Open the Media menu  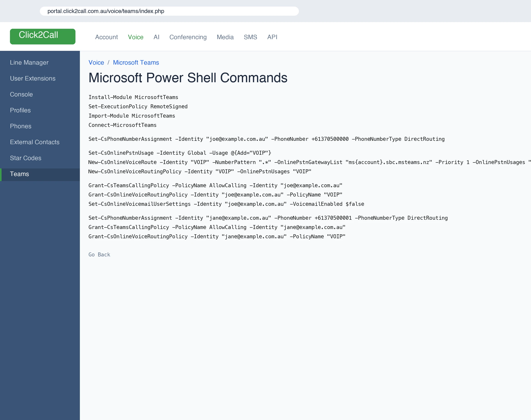click(225, 37)
